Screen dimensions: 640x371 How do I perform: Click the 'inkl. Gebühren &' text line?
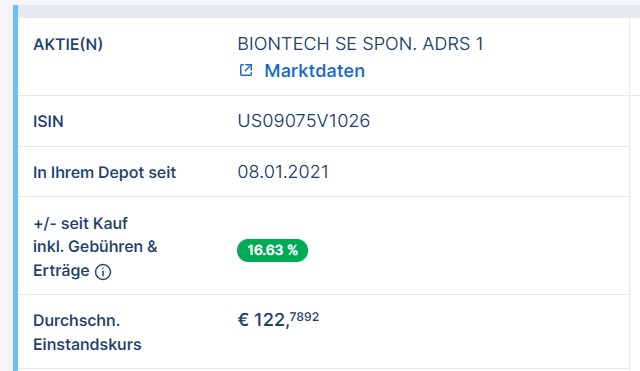95,247
